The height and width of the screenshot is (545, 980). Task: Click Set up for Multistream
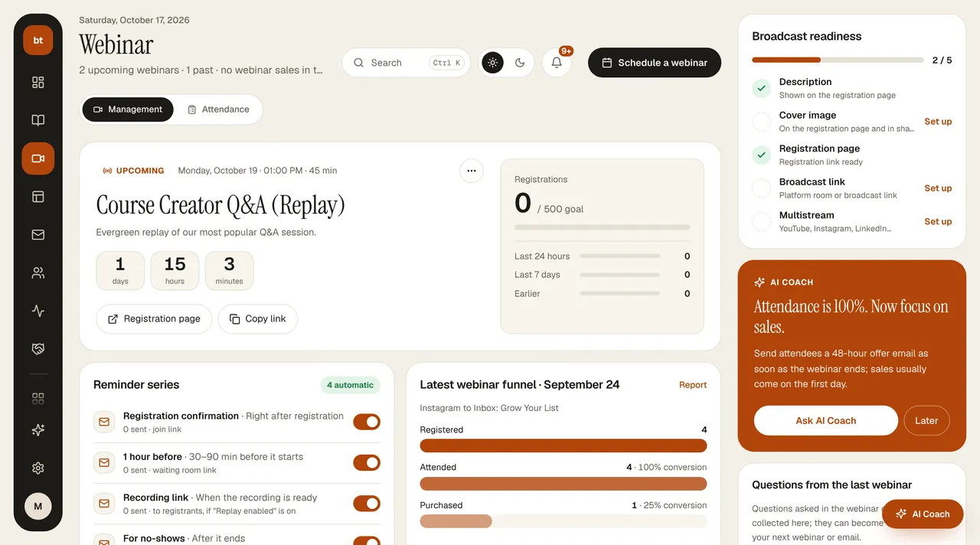[x=938, y=222]
